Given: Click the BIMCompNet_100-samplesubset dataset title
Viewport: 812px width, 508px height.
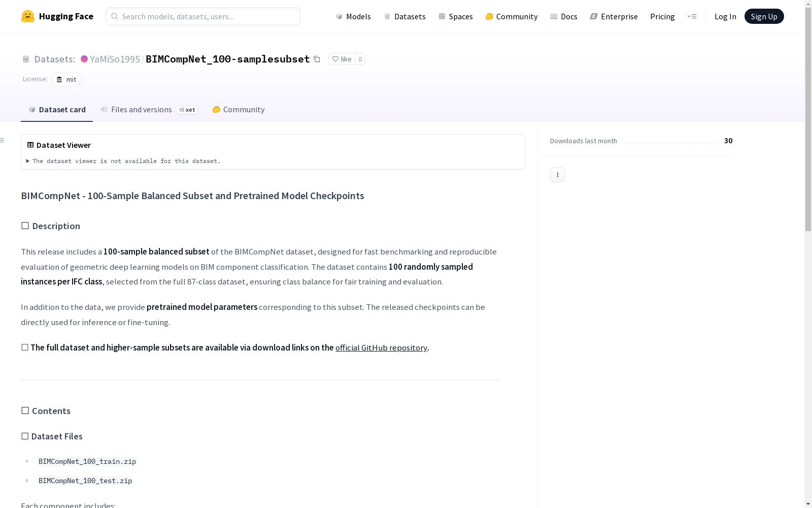Looking at the screenshot, I should 228,59.
